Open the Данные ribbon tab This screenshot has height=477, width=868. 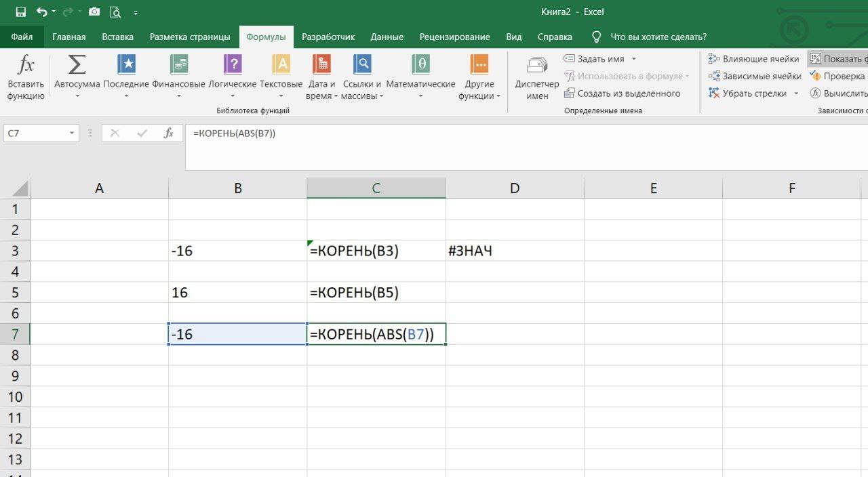387,37
